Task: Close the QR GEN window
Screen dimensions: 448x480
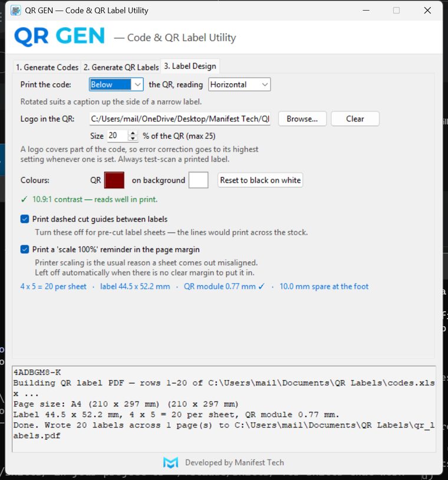Action: coord(427,11)
